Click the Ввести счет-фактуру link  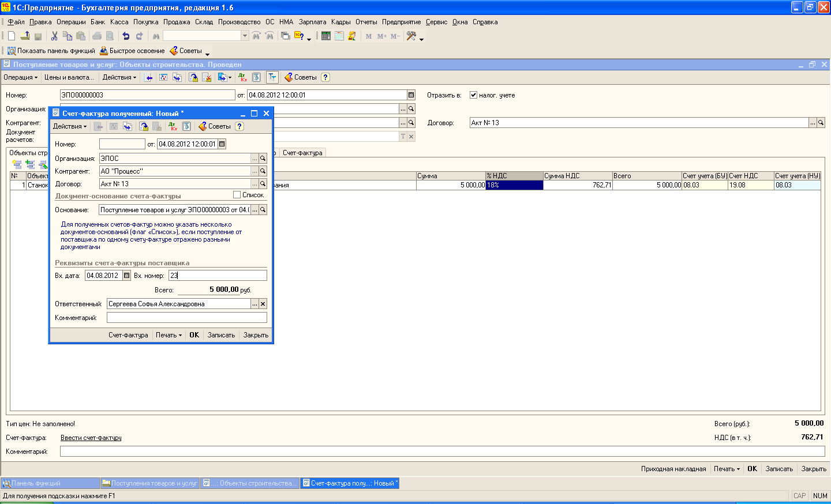[x=91, y=438]
